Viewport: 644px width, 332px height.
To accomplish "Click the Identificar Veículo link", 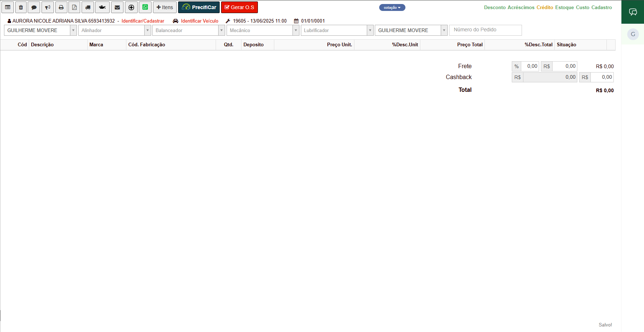I will click(x=200, y=21).
